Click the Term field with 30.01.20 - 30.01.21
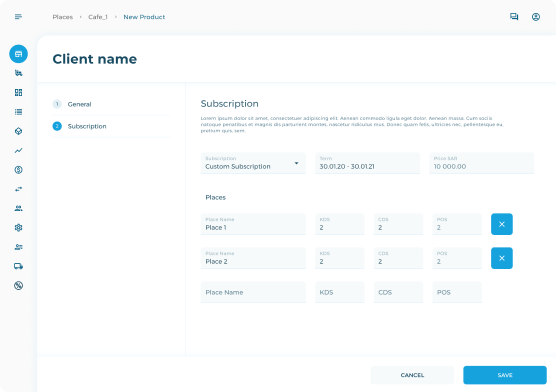The height and width of the screenshot is (392, 556). coord(367,163)
